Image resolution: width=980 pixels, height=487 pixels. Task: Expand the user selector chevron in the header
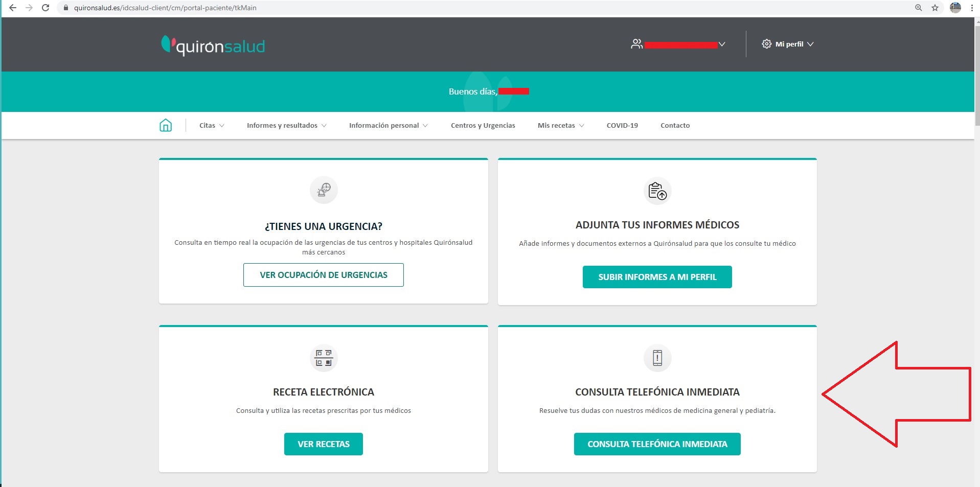722,44
